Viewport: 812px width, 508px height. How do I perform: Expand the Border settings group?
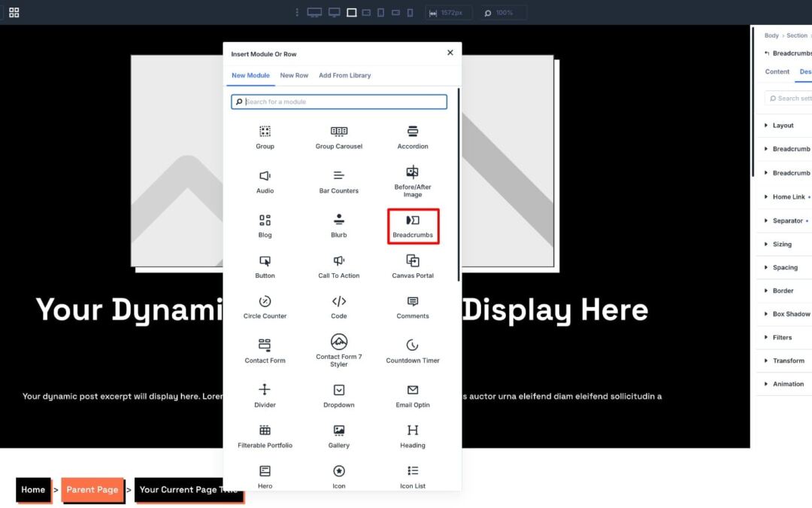click(783, 291)
